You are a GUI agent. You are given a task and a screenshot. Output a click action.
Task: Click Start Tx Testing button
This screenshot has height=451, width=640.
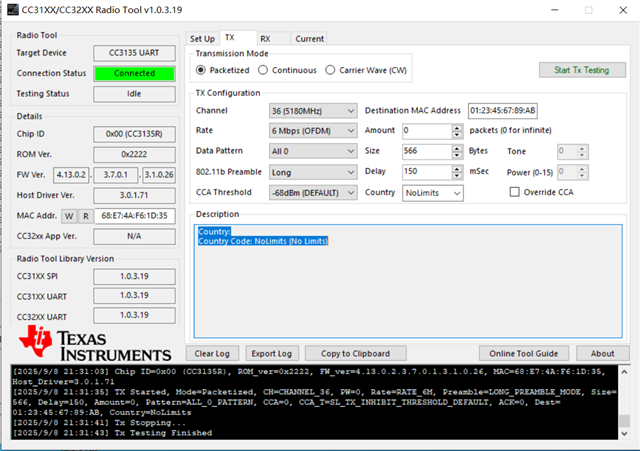(582, 70)
